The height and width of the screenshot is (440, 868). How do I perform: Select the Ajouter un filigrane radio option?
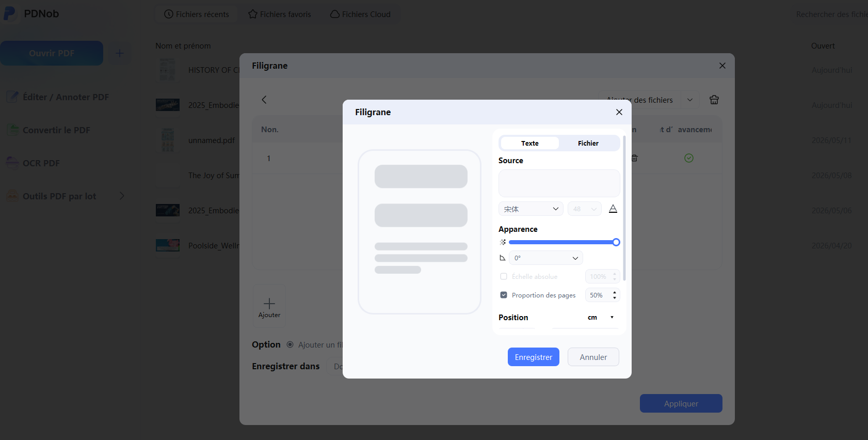coord(290,344)
